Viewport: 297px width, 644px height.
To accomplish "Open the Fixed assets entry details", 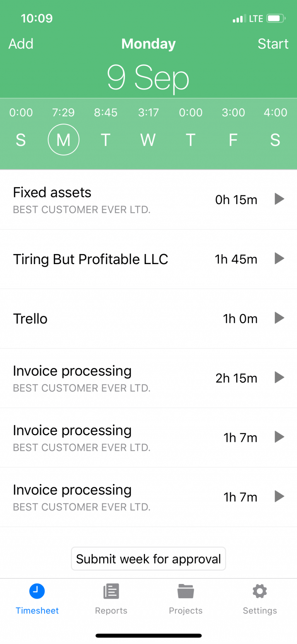I will click(148, 200).
